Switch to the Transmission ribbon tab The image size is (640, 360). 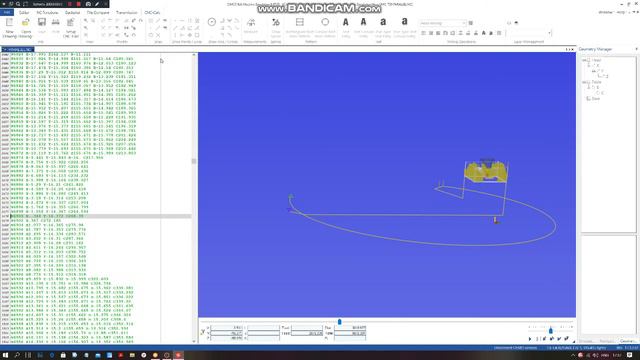[x=127, y=13]
